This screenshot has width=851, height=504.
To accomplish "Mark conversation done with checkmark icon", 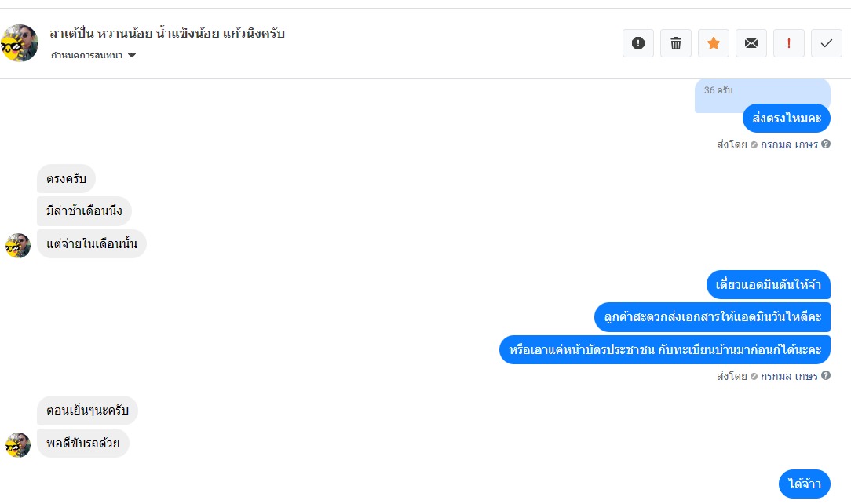I will click(827, 43).
